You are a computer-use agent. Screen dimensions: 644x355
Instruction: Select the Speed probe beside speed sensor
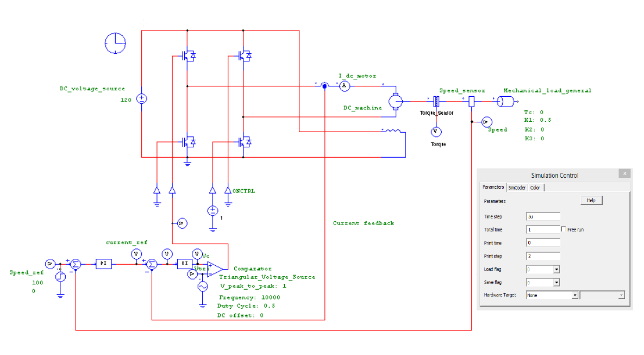click(486, 122)
